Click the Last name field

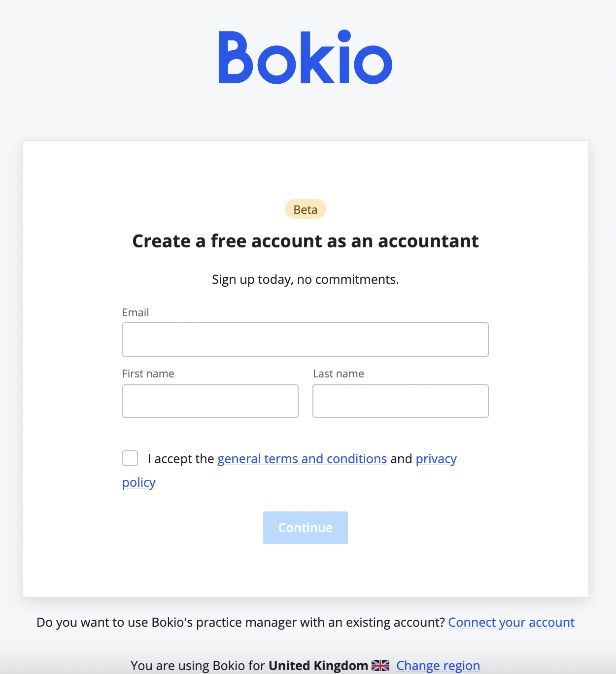coord(400,401)
